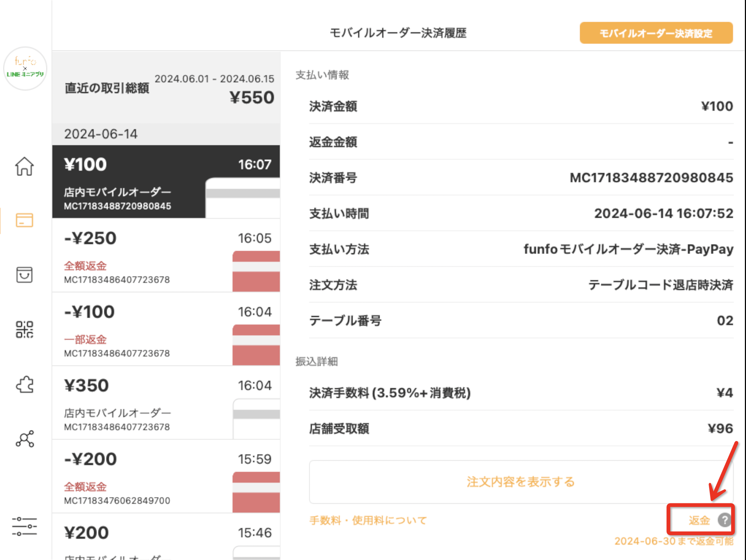
Task: Click the 直近の取引総額 heading
Action: click(x=107, y=88)
